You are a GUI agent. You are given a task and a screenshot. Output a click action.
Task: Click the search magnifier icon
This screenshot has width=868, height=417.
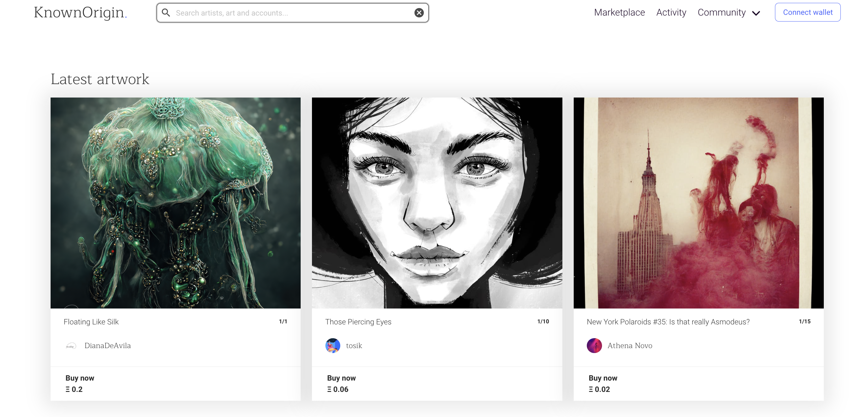[x=166, y=13]
